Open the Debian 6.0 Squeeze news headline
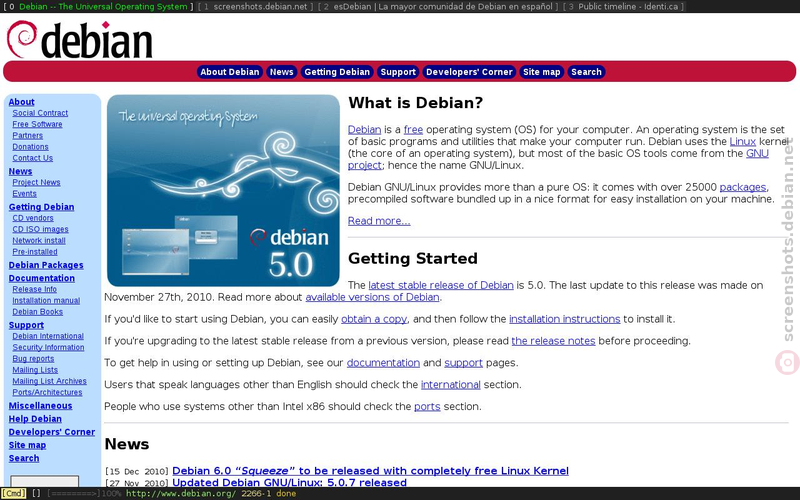 370,471
